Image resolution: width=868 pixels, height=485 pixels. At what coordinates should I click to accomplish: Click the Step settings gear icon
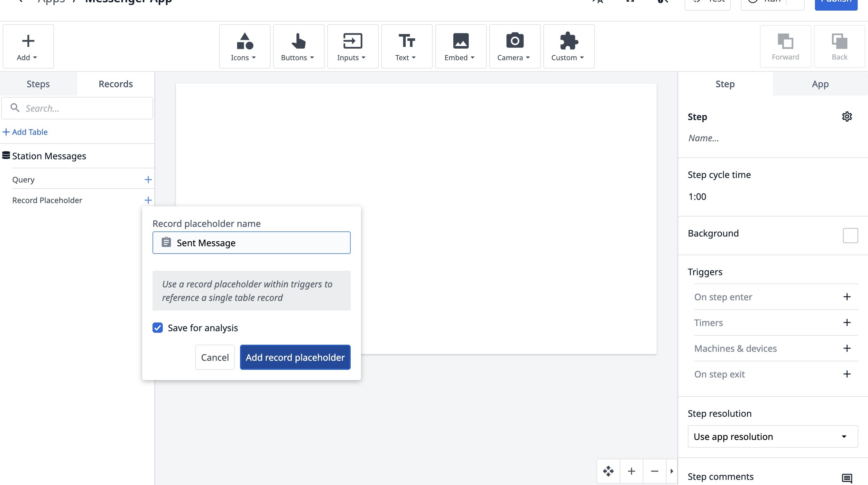tap(847, 117)
